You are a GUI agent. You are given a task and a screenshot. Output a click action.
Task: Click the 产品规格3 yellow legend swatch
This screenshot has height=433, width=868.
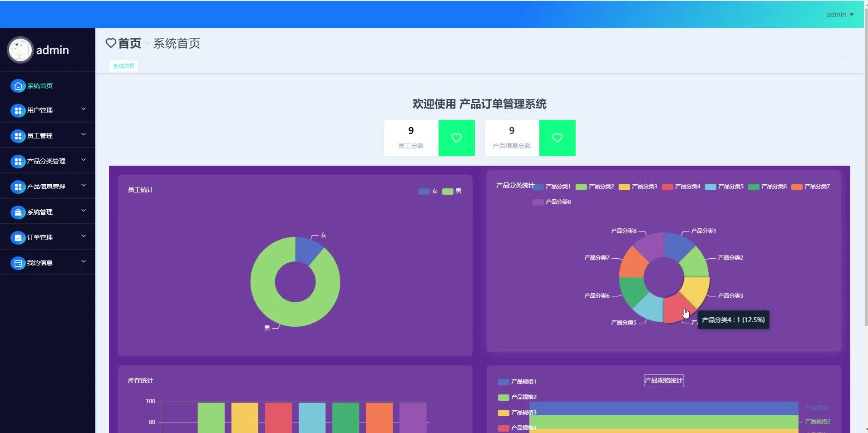(x=503, y=413)
